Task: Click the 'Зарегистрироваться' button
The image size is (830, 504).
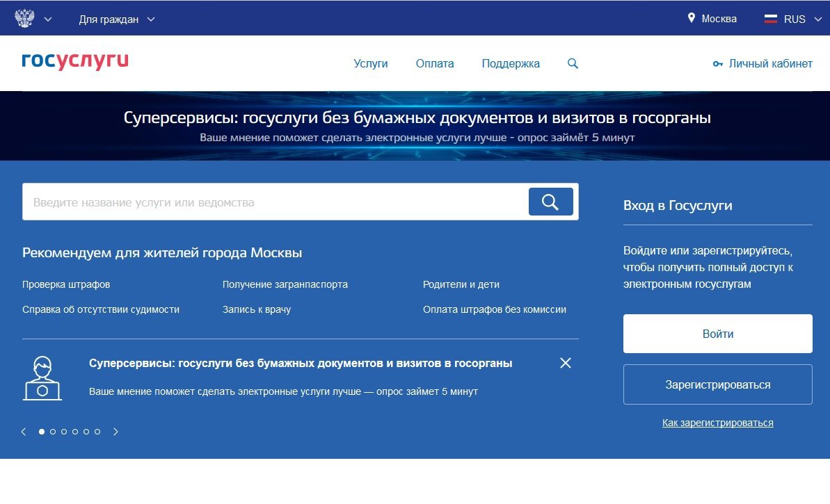Action: pos(718,384)
